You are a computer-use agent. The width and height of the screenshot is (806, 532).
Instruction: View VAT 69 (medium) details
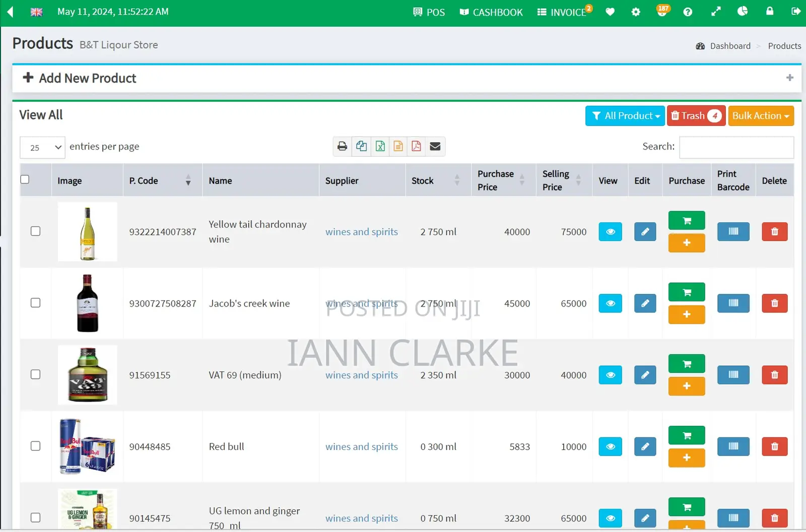[x=610, y=375]
